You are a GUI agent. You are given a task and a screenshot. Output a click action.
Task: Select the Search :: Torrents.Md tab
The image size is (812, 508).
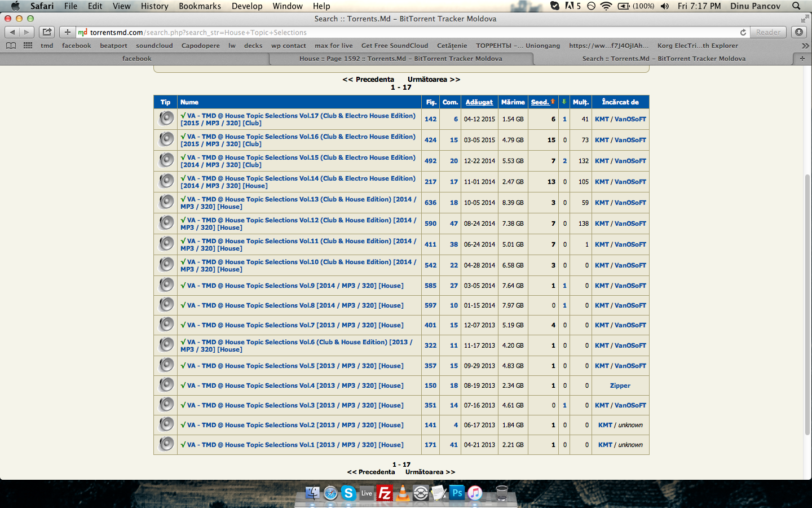663,59
